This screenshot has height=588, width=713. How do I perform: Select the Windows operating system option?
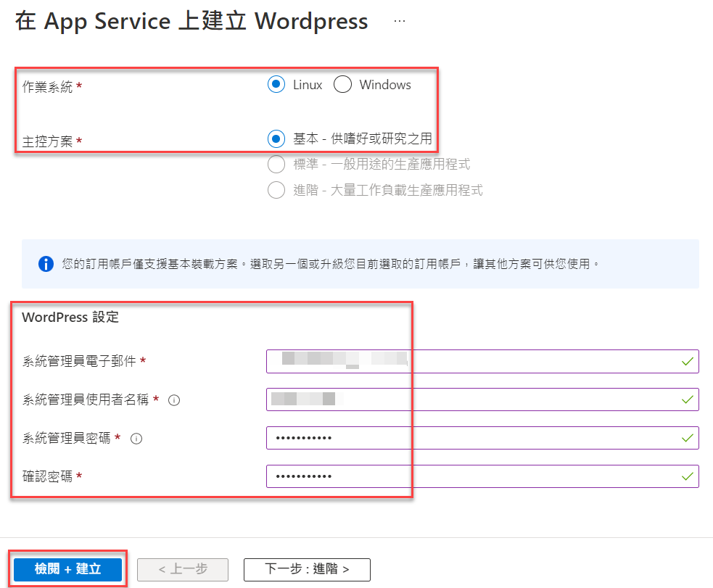pos(342,85)
